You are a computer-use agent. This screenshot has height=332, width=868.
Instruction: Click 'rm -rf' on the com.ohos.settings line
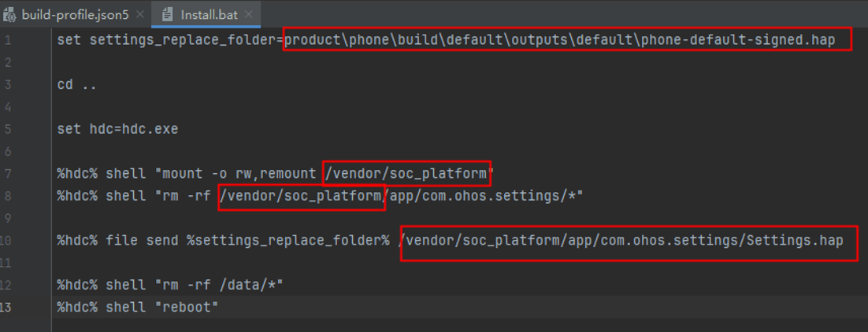click(x=187, y=196)
